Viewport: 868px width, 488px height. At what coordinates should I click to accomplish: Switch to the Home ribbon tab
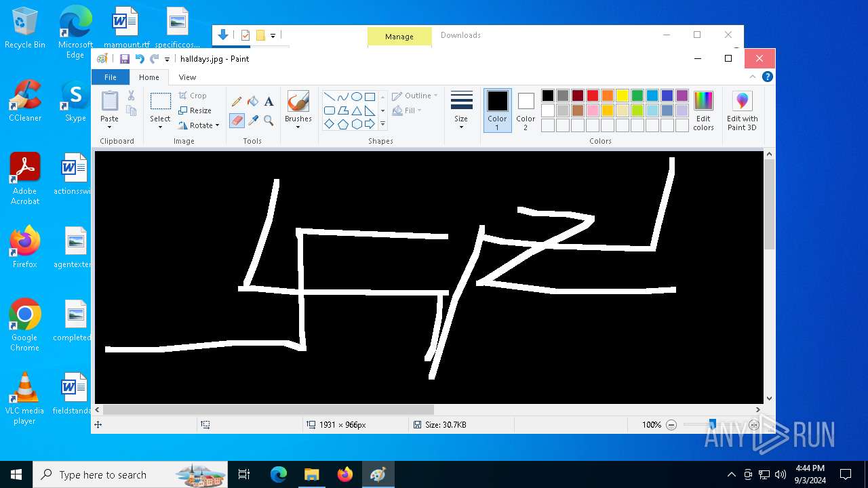149,77
